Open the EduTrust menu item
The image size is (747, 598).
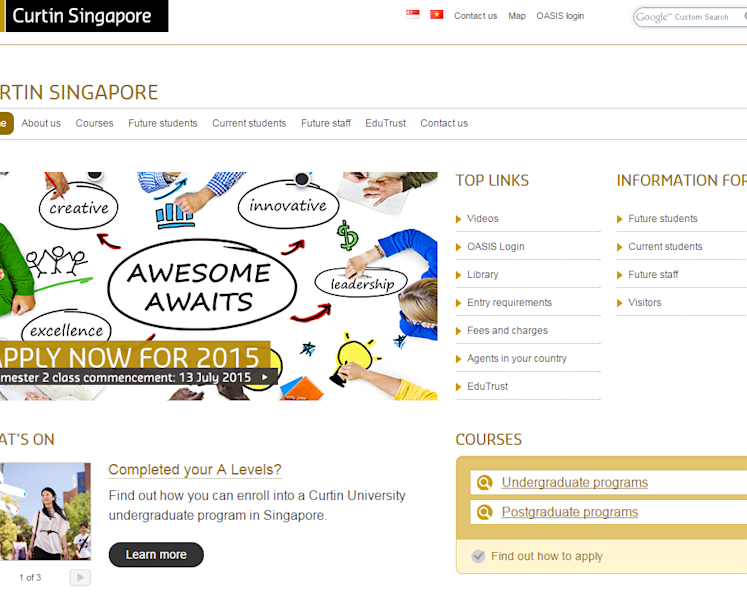[x=385, y=123]
